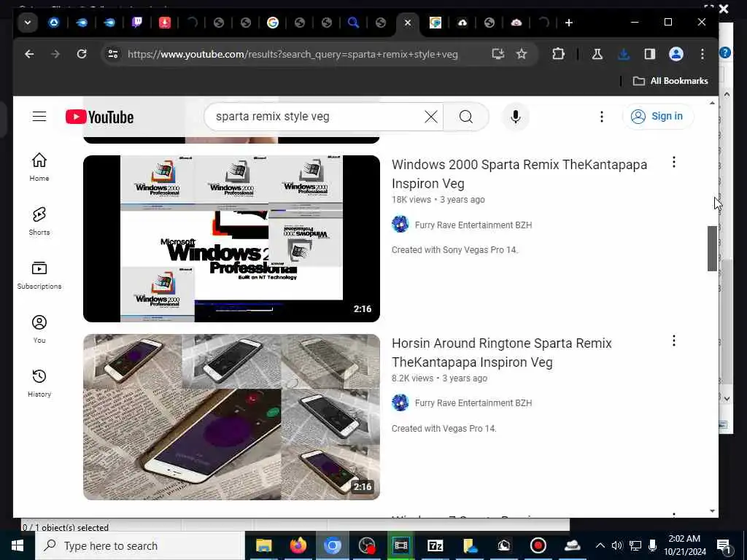Open Shorts from the sidebar
This screenshot has height=560, width=747.
tap(39, 222)
